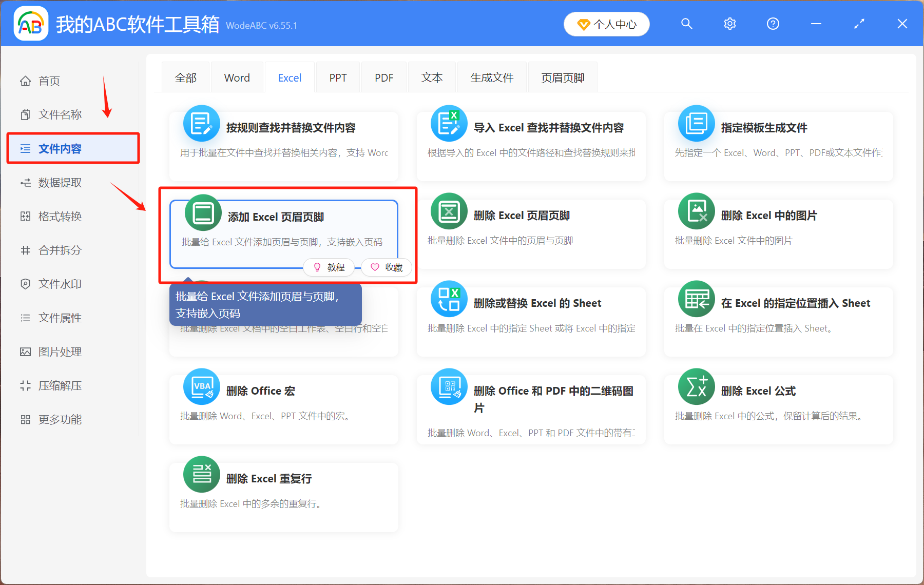924x585 pixels.
Task: Open the help question mark icon
Action: [773, 24]
